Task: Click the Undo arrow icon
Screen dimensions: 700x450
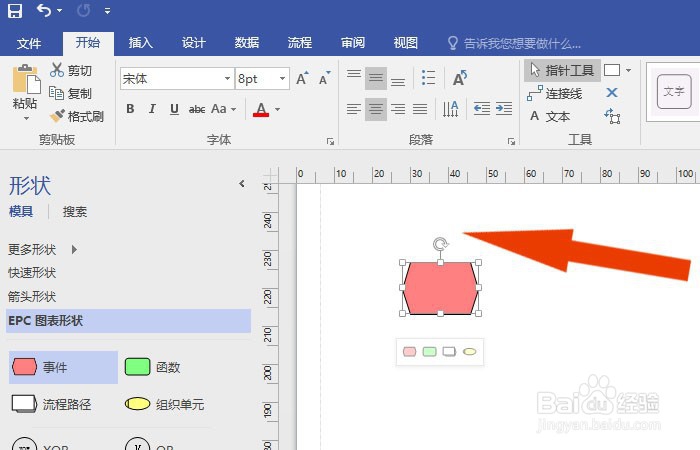Action: (x=44, y=10)
